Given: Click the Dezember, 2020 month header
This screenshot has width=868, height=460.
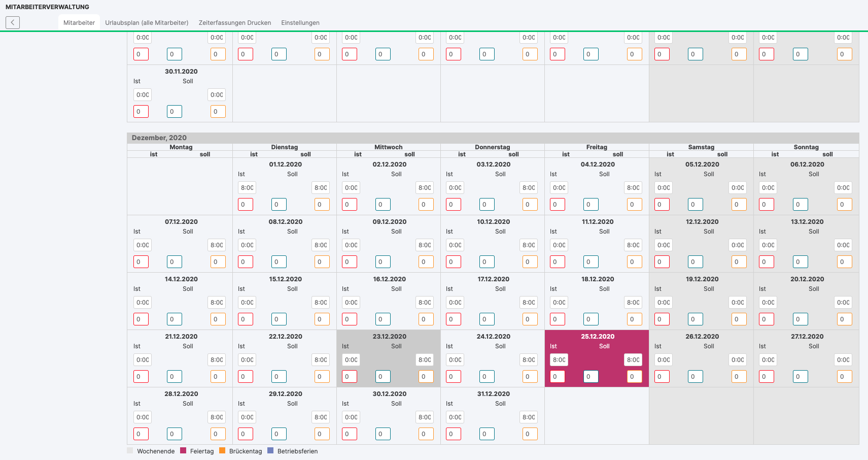Looking at the screenshot, I should click(x=159, y=138).
